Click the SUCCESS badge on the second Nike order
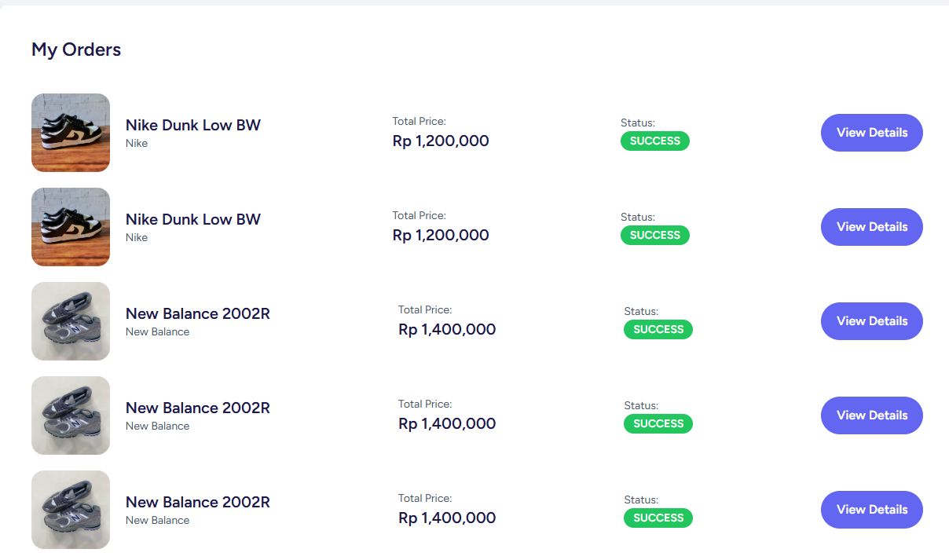949x560 pixels. (655, 236)
